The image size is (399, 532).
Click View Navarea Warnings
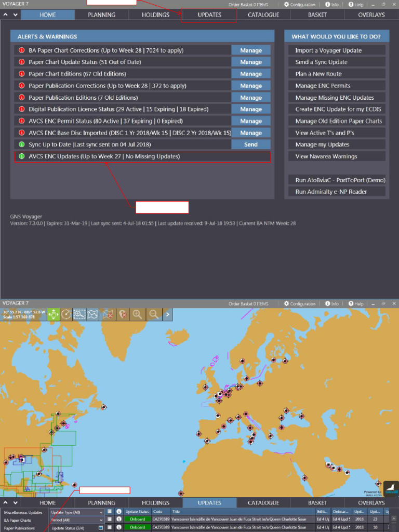(337, 156)
